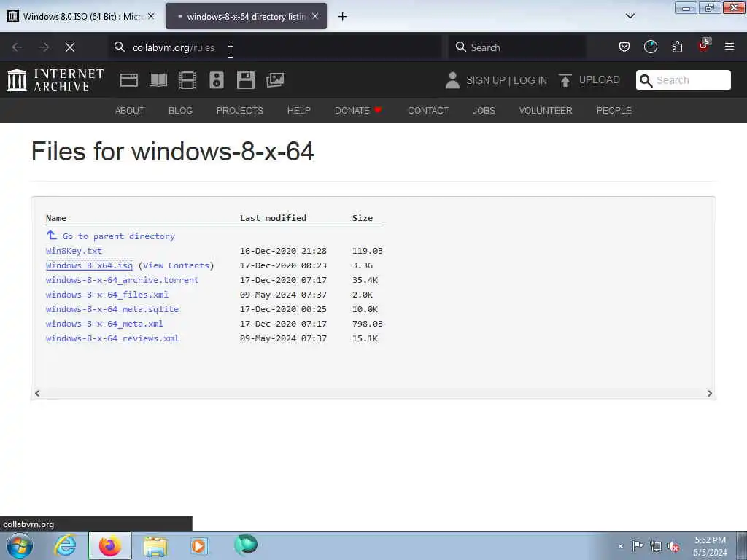Click the listing scroll right arrow
The image size is (747, 560).
pos(710,393)
